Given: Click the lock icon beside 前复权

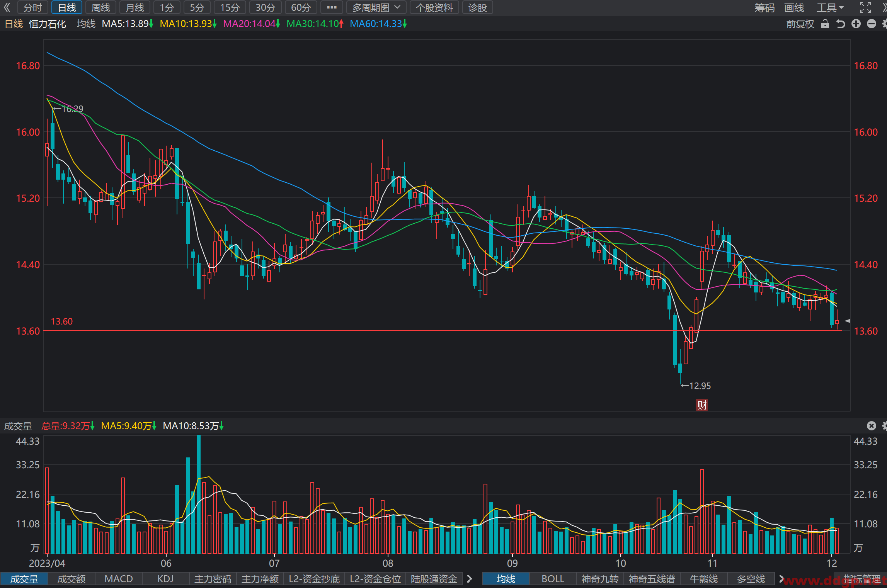Looking at the screenshot, I should tap(825, 24).
